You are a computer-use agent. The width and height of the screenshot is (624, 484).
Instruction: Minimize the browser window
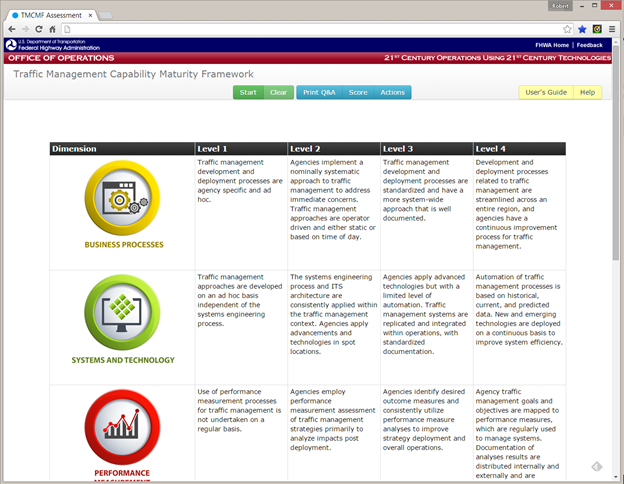pos(582,6)
